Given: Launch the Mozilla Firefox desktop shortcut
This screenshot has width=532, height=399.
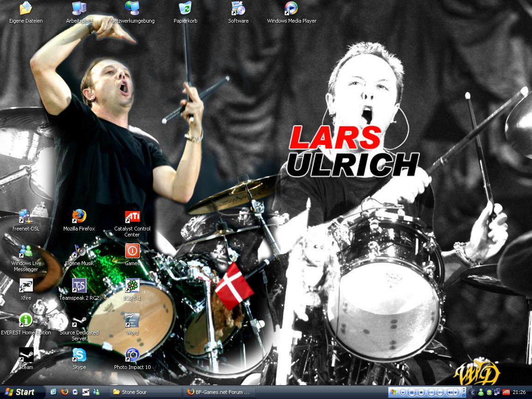Looking at the screenshot, I should pyautogui.click(x=79, y=220).
